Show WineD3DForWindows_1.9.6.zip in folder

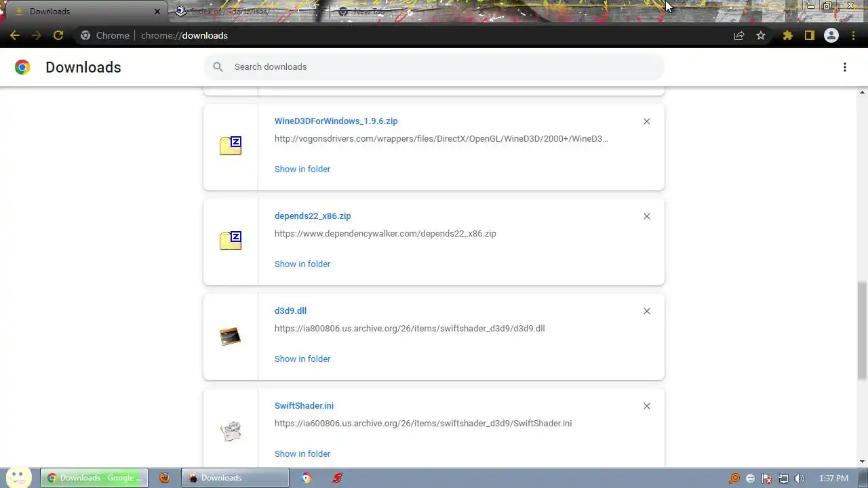pos(302,169)
